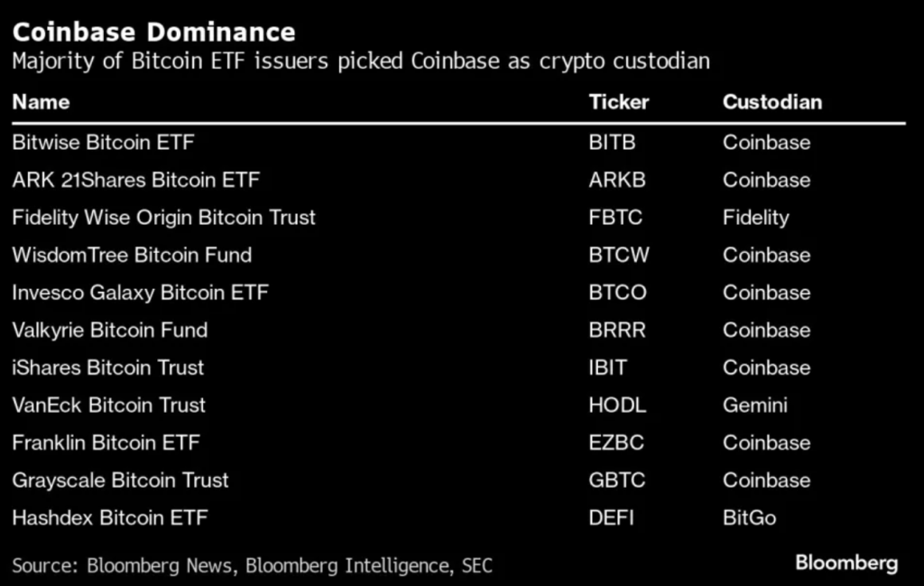The height and width of the screenshot is (586, 924).
Task: Click the Coinbase Dominance title
Action: [153, 33]
